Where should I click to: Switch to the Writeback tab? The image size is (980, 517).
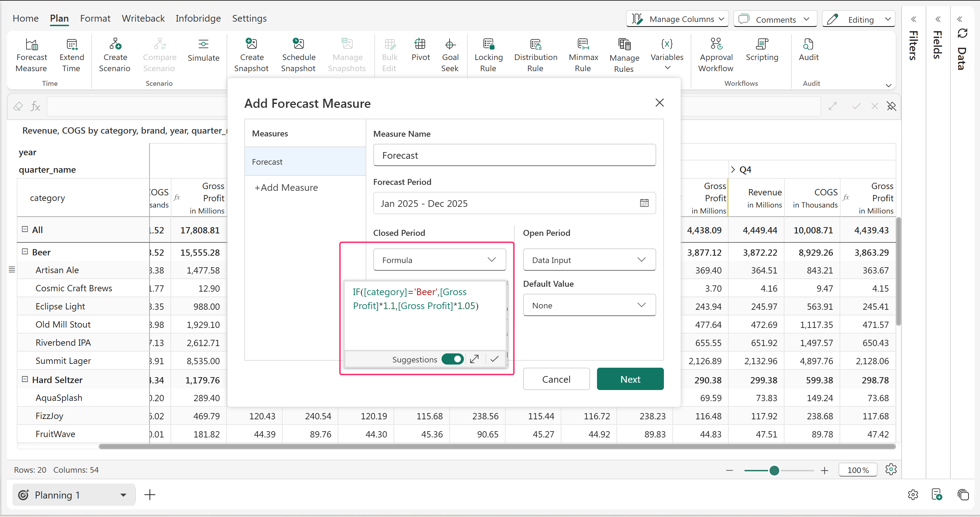[143, 18]
